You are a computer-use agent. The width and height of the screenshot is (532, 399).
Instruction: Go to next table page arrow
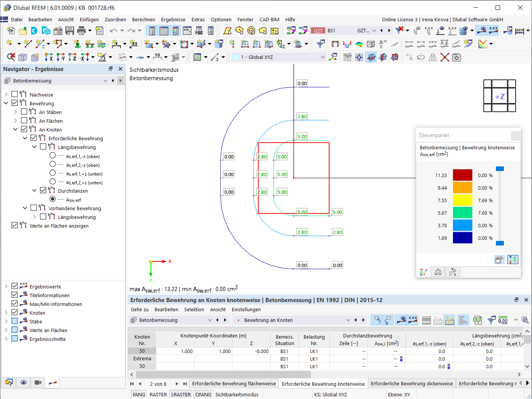[x=177, y=384]
